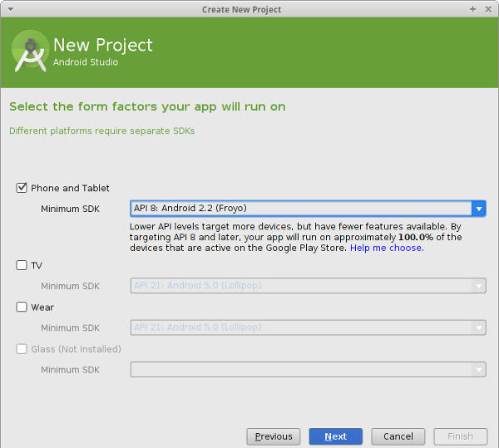This screenshot has height=448, width=499.
Task: Click the 'Minimum SDK' label under TV
Action: [x=71, y=286]
